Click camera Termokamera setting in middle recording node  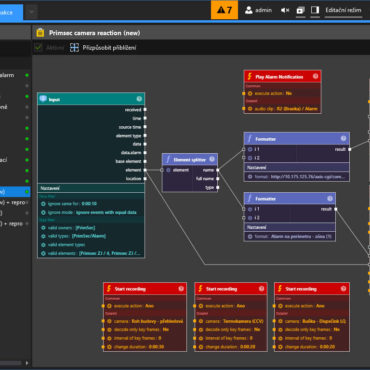231,321
